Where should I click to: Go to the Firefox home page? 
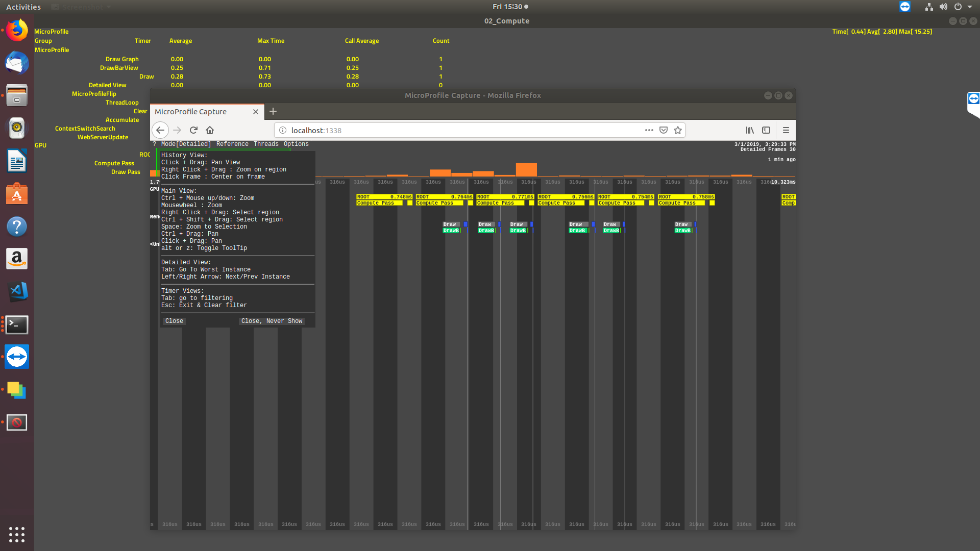210,131
